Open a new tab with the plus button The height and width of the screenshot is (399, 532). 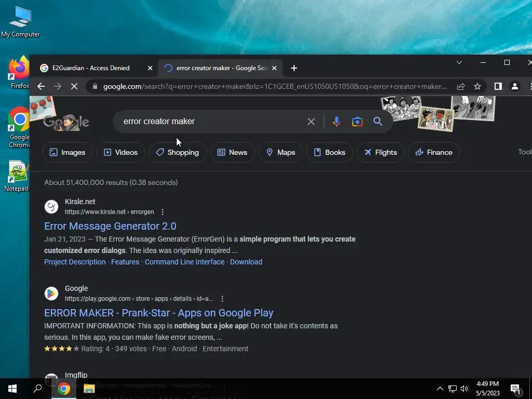[294, 68]
